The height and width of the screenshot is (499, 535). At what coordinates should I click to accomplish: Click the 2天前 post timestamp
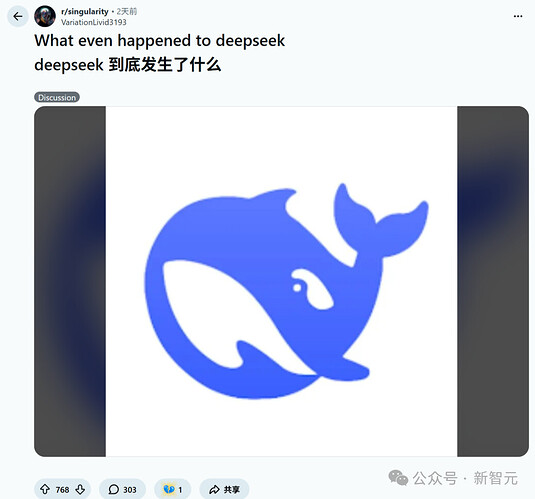click(127, 11)
